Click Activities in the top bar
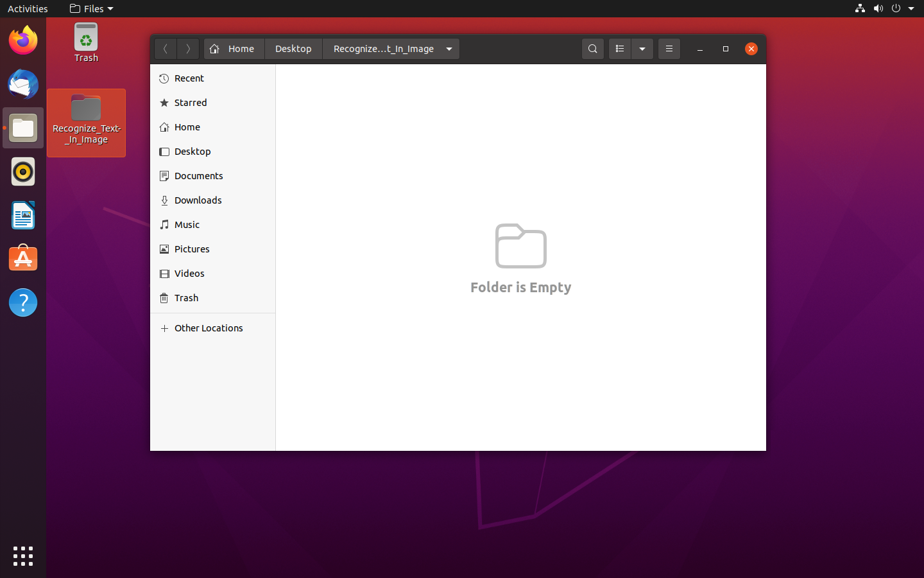The image size is (924, 578). pyautogui.click(x=28, y=9)
